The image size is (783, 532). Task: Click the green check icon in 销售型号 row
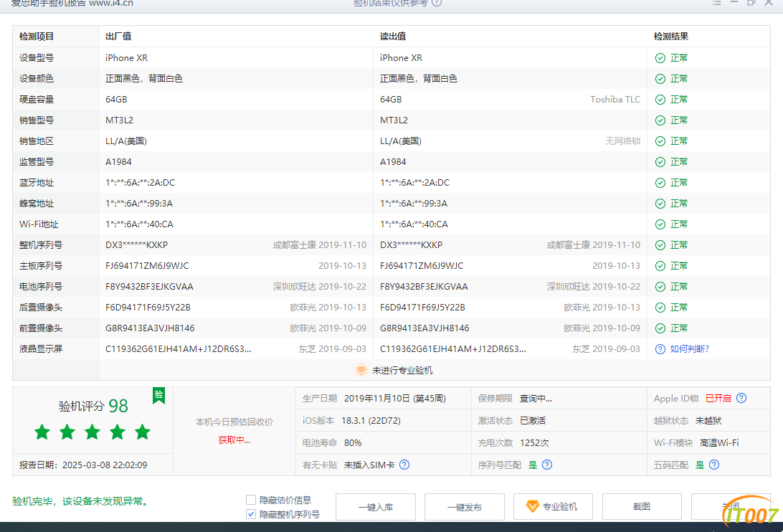pyautogui.click(x=660, y=120)
